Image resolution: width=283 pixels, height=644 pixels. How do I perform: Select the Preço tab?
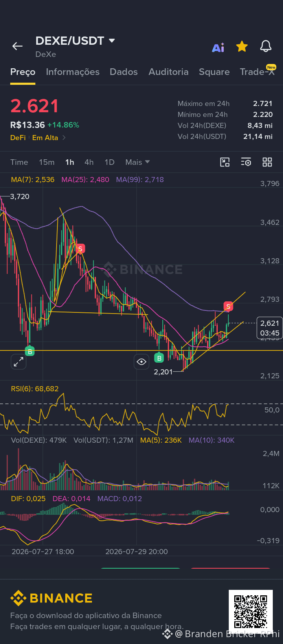[x=23, y=72]
